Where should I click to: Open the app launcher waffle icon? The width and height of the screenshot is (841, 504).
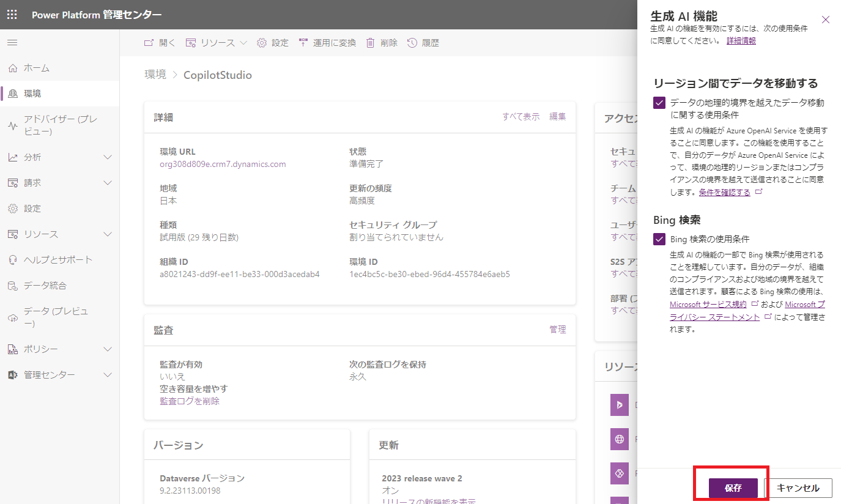click(12, 15)
